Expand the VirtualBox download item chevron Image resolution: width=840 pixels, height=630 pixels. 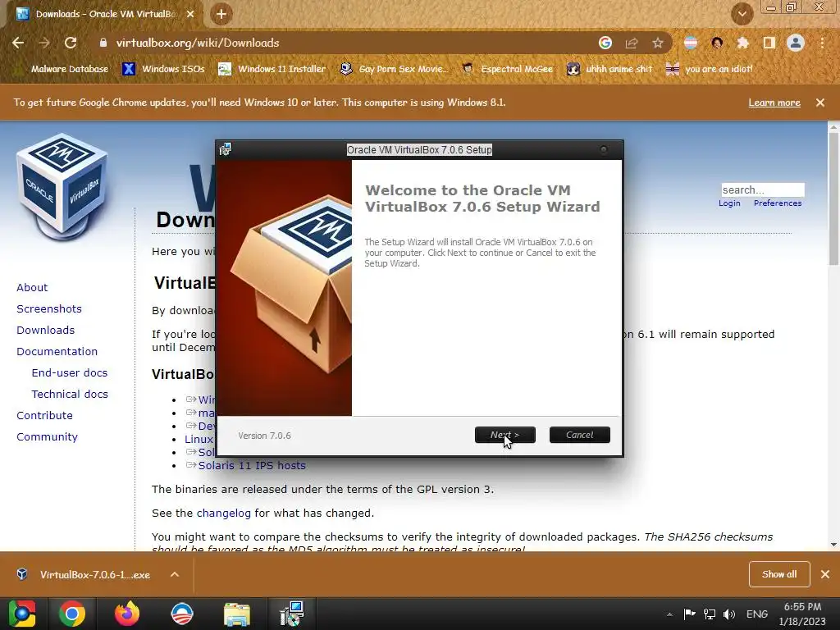175,574
